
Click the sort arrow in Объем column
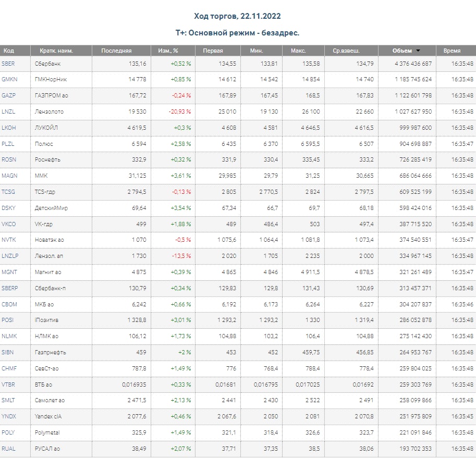[x=418, y=51]
